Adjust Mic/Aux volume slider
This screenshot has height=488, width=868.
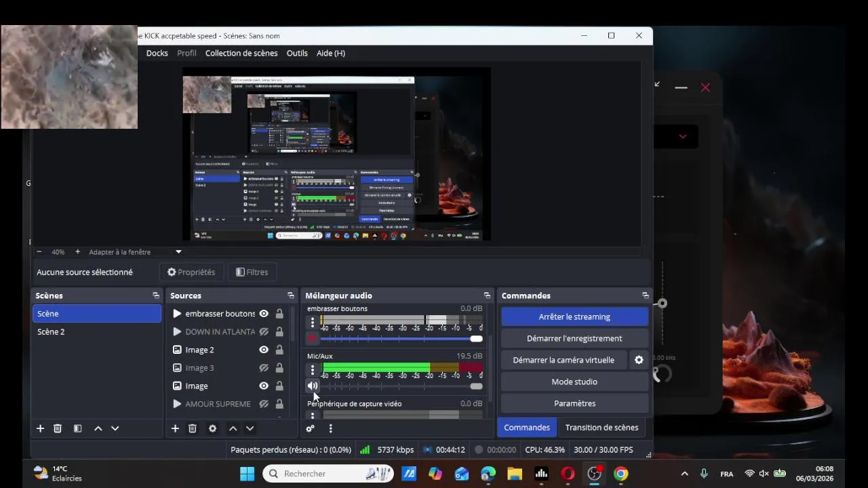click(401, 386)
